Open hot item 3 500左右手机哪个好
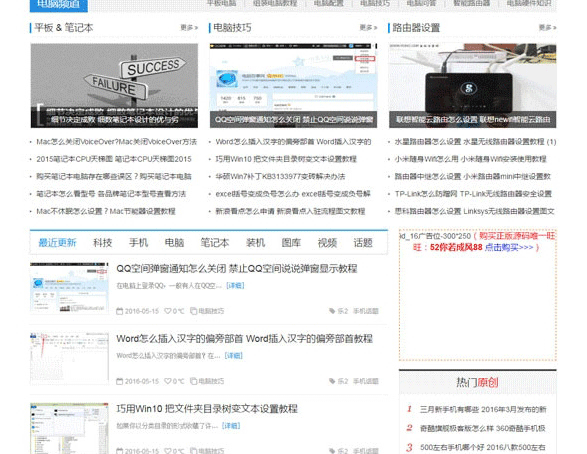 click(483, 447)
